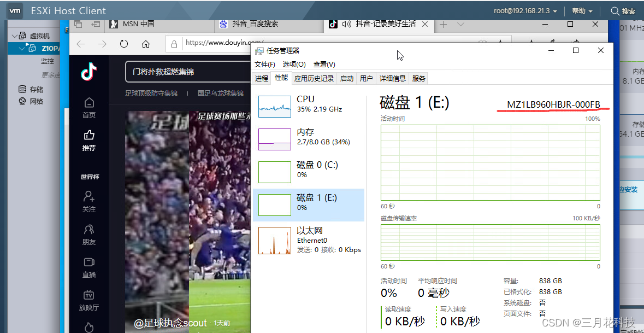Open the 网络 network navigator item
Image resolution: width=644 pixels, height=333 pixels.
37,101
